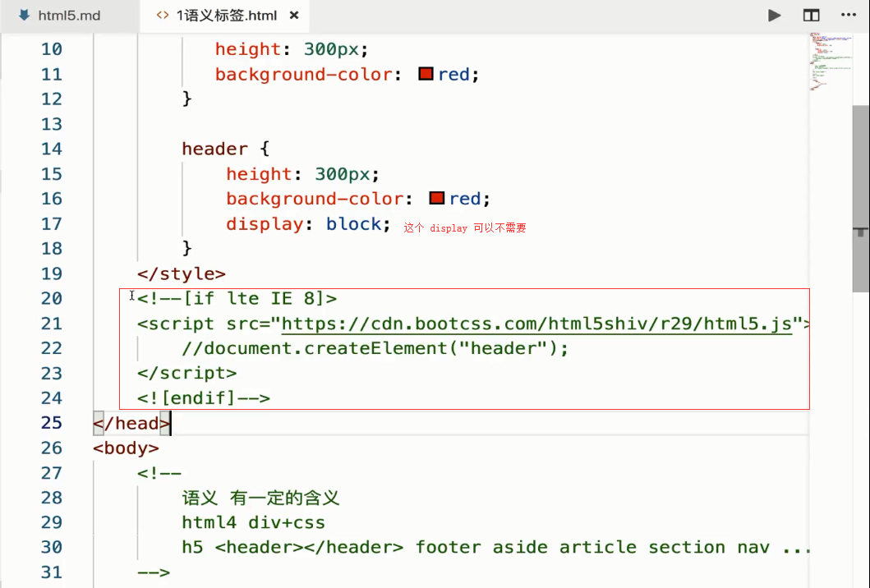Click the closing </head> tag
The image size is (870, 588).
tap(131, 423)
